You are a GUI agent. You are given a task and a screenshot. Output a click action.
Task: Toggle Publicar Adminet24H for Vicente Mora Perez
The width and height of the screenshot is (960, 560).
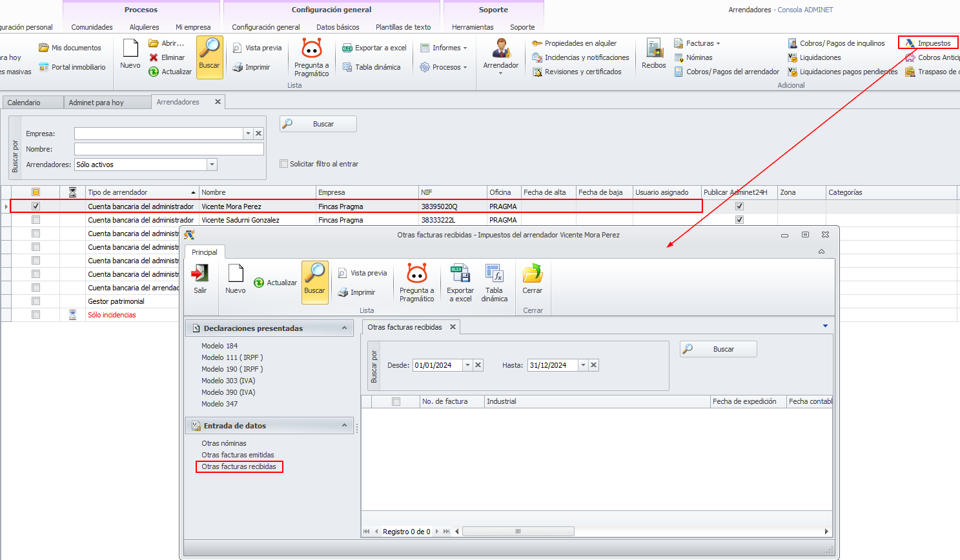[x=740, y=206]
